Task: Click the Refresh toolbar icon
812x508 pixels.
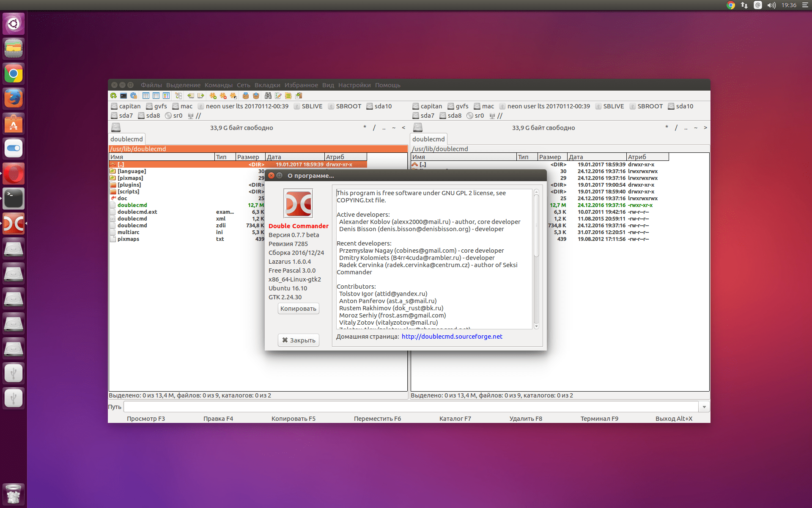Action: click(113, 96)
